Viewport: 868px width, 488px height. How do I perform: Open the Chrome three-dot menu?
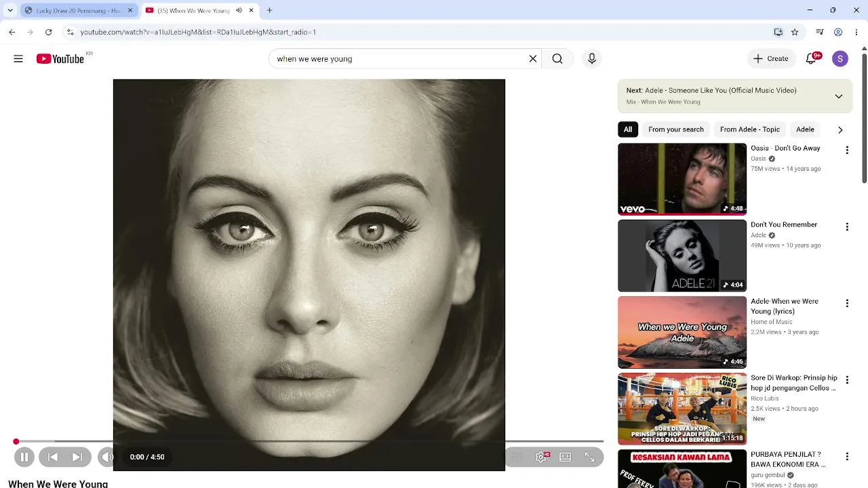856,32
